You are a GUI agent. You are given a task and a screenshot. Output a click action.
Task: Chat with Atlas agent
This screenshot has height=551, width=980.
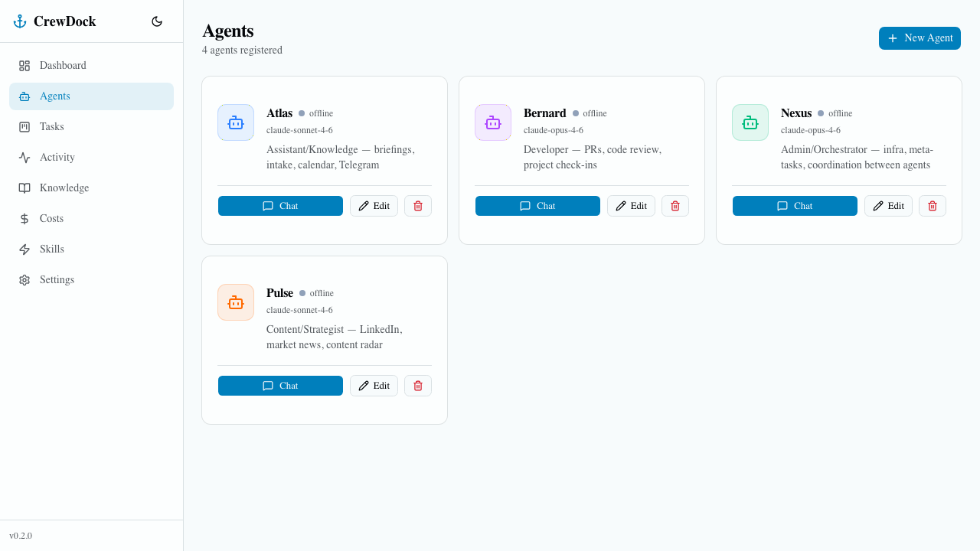click(280, 206)
